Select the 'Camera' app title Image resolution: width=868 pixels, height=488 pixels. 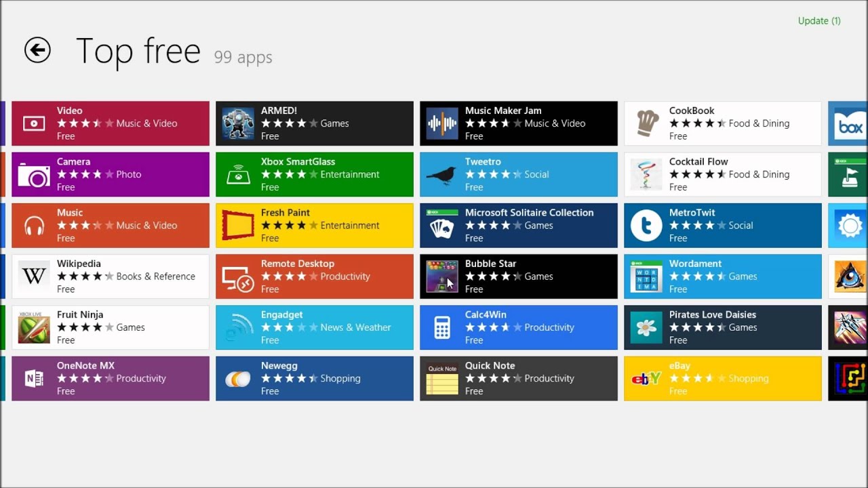73,161
